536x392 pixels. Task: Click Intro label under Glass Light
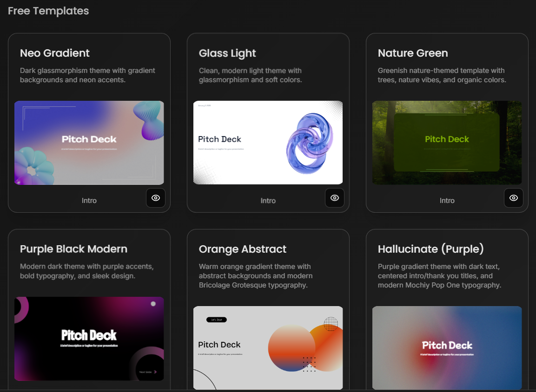[x=268, y=201]
